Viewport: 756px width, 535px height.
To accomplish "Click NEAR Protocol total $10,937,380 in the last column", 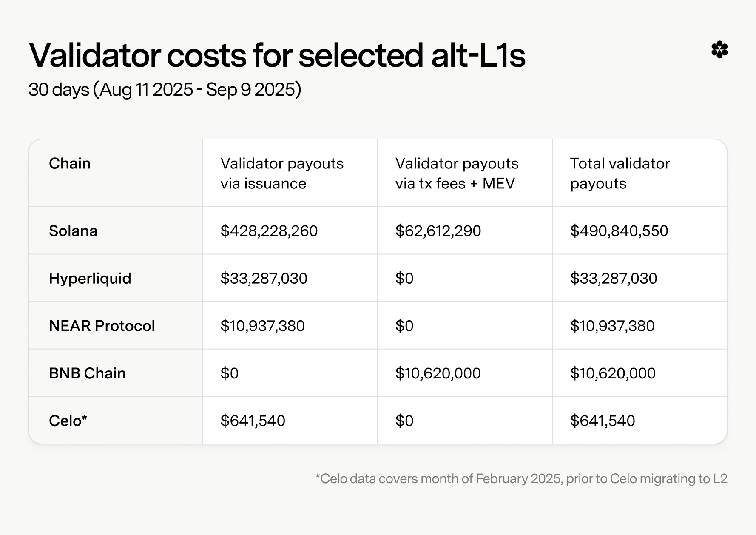I will tap(612, 326).
